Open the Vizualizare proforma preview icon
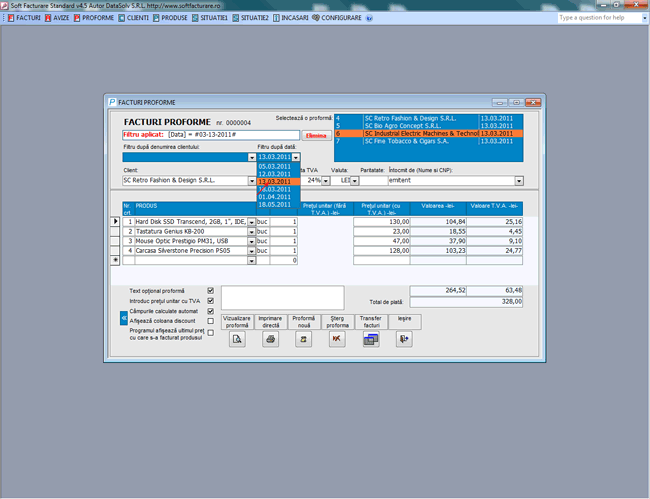The width and height of the screenshot is (650, 499). click(237, 339)
